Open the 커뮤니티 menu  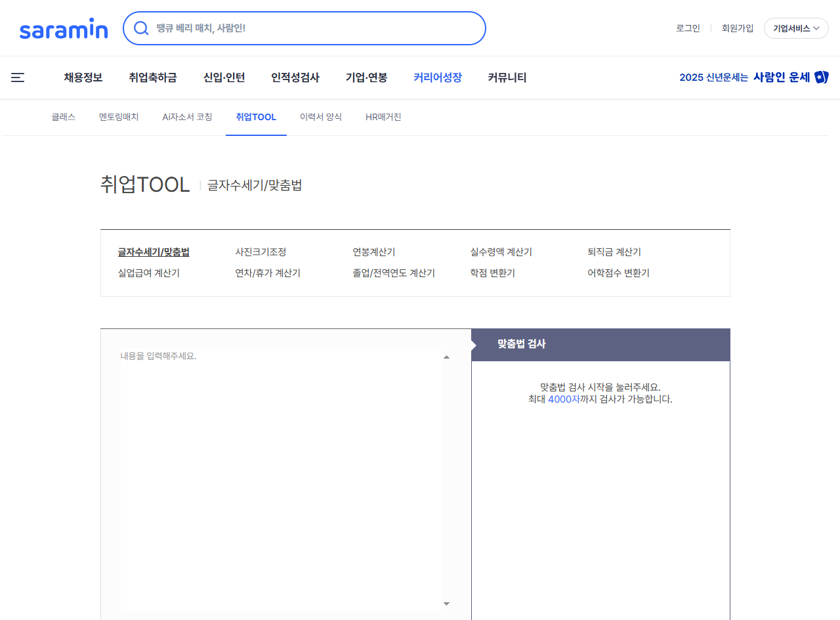click(x=507, y=77)
